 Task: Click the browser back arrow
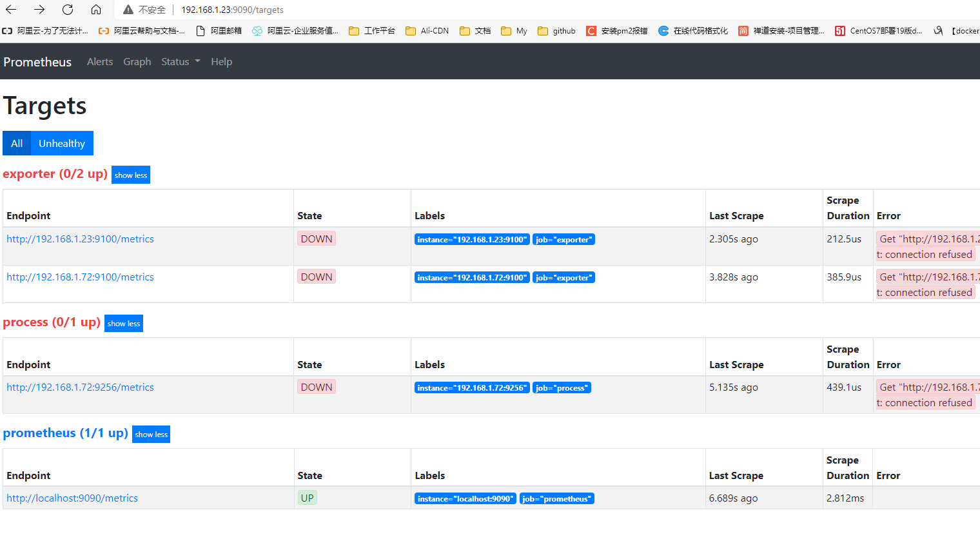point(11,10)
